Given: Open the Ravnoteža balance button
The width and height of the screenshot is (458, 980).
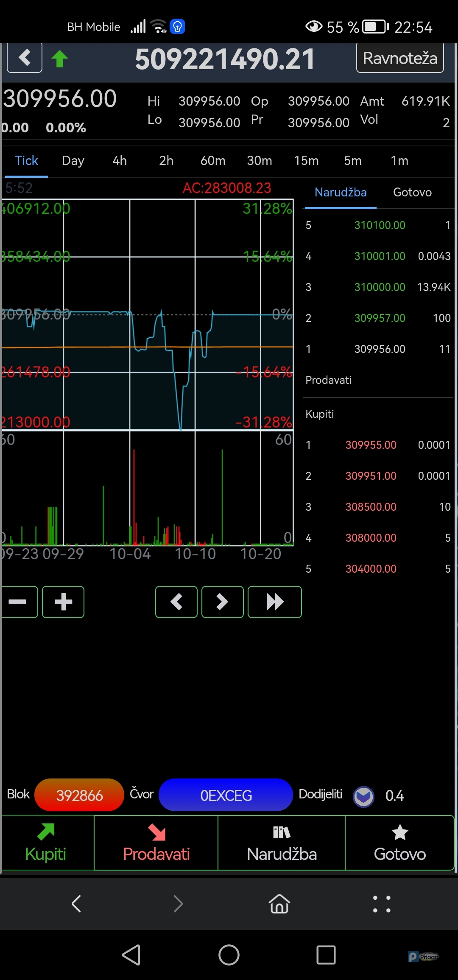Looking at the screenshot, I should [x=399, y=58].
